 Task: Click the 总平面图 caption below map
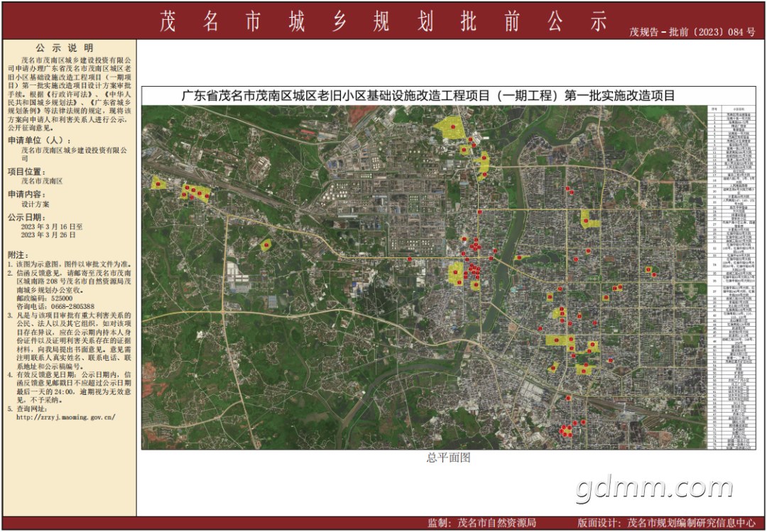point(448,457)
